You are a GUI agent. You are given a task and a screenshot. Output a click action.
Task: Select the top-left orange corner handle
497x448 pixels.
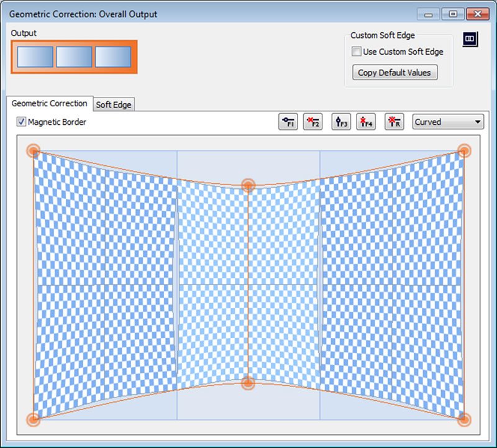pos(34,150)
